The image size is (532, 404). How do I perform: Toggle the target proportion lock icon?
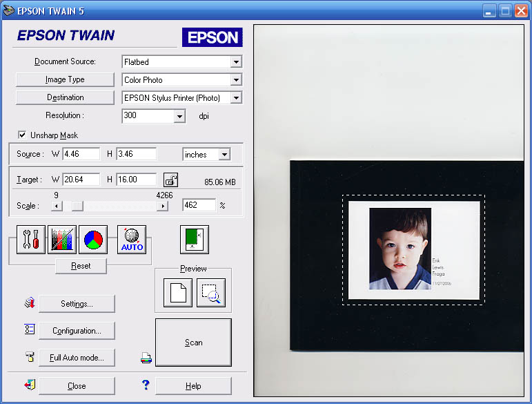point(170,180)
